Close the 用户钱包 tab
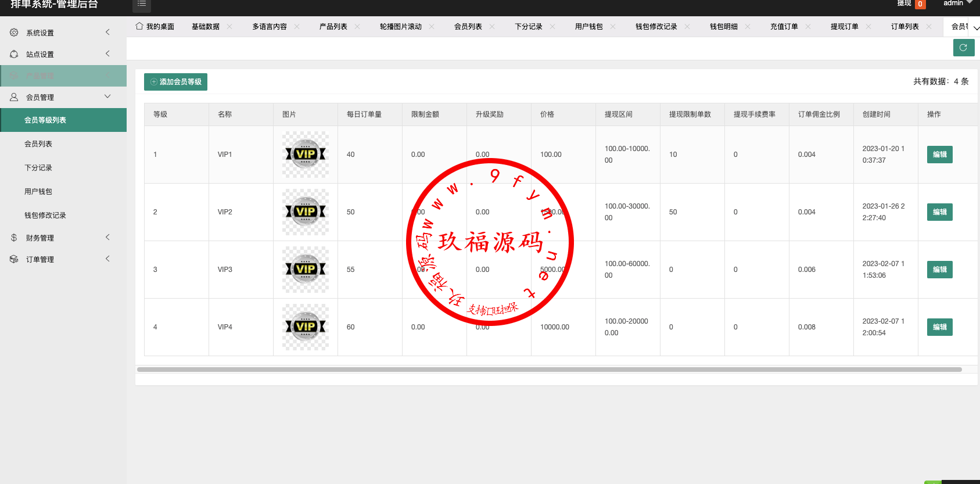The height and width of the screenshot is (484, 980). [x=613, y=26]
